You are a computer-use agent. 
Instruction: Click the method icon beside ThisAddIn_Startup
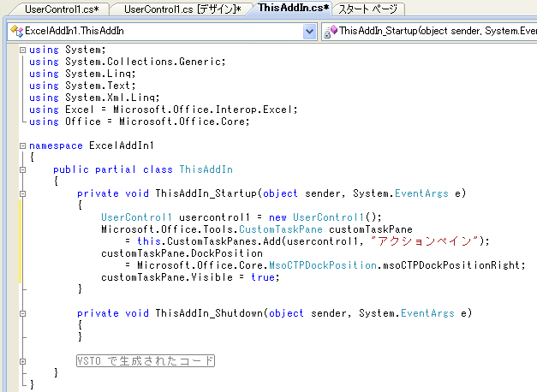(x=331, y=32)
